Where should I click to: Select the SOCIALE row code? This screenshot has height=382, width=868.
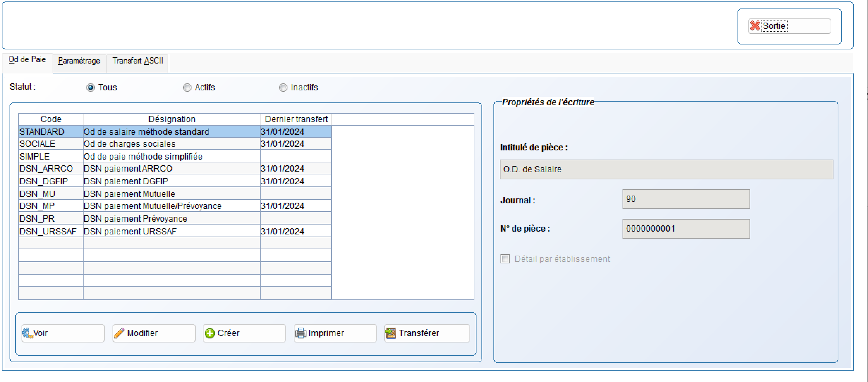click(x=51, y=144)
